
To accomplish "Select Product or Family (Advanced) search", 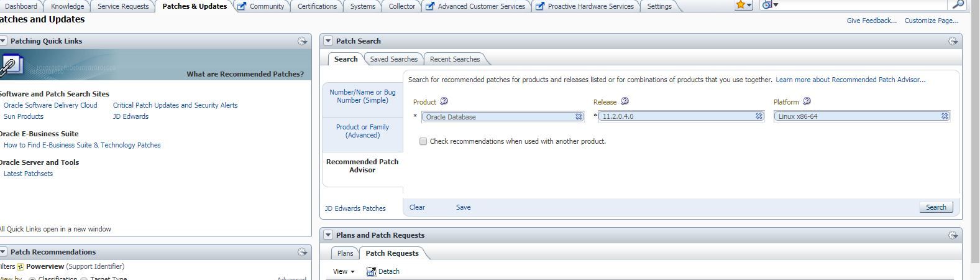I will point(362,131).
